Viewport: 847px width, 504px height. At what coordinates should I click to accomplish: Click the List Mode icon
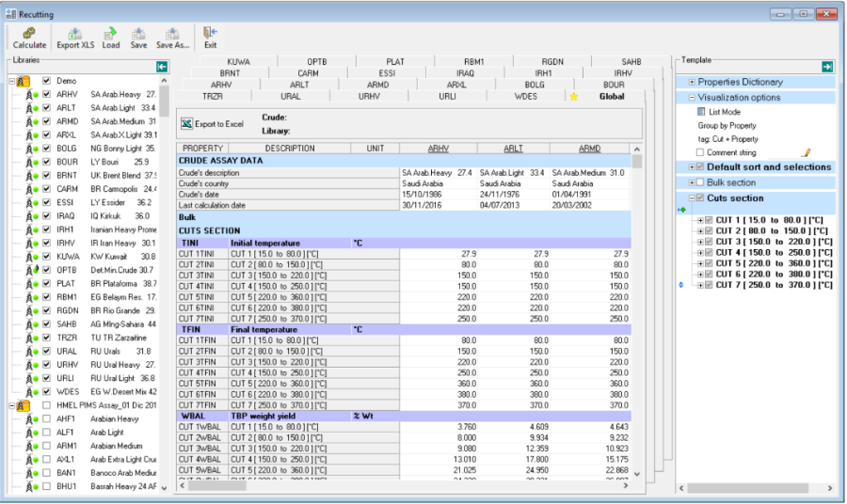701,112
